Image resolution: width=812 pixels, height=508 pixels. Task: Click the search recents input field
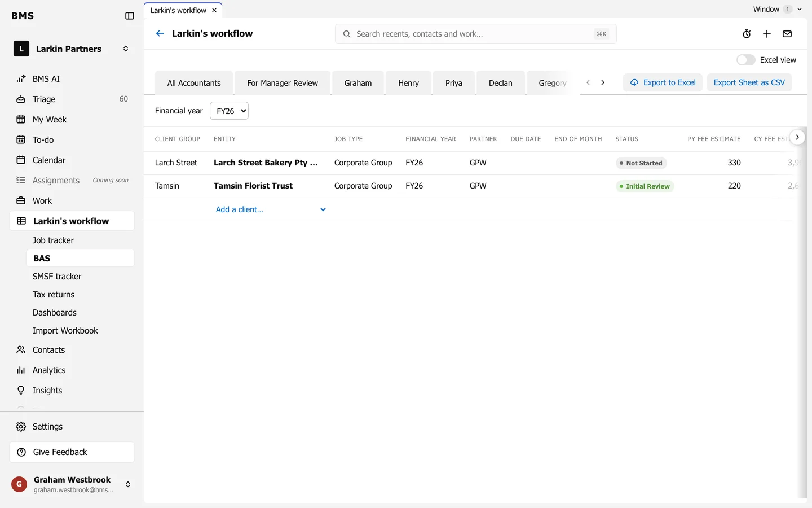(x=475, y=34)
